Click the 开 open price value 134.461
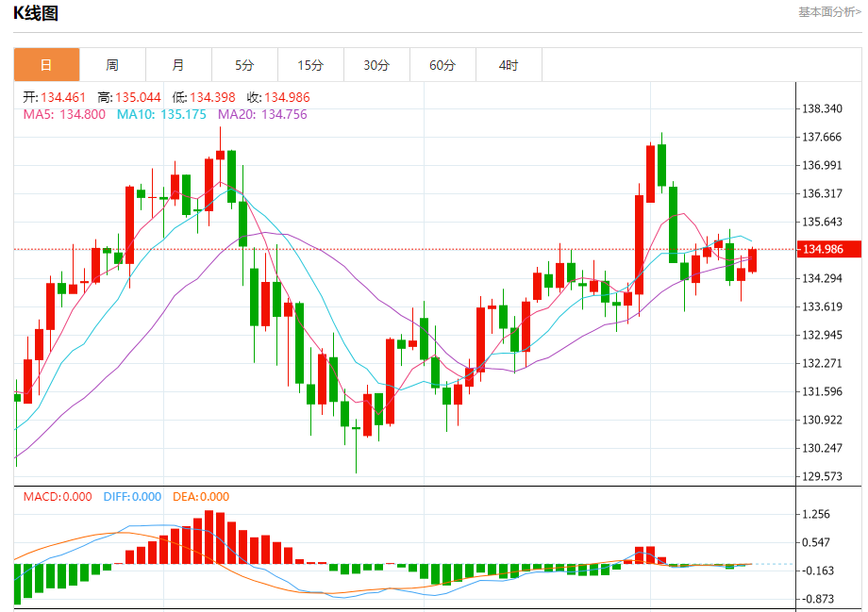Screen dimensions: 868x612 coord(63,97)
